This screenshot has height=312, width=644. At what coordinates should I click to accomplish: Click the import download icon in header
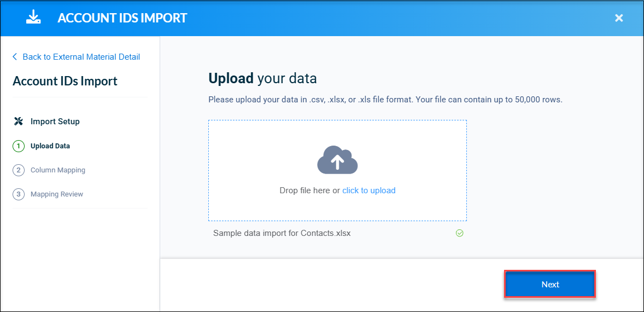[32, 17]
